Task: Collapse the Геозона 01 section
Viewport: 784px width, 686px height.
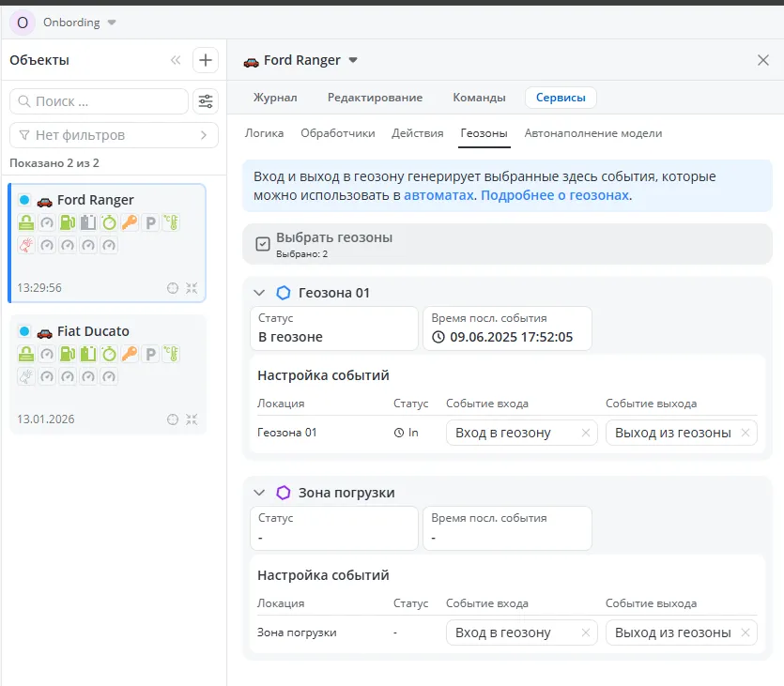Action: click(x=260, y=293)
